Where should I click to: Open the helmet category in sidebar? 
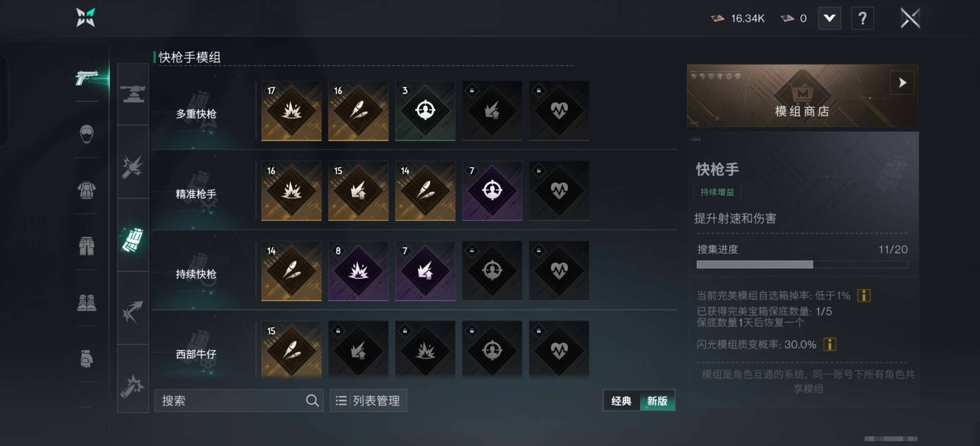[86, 134]
